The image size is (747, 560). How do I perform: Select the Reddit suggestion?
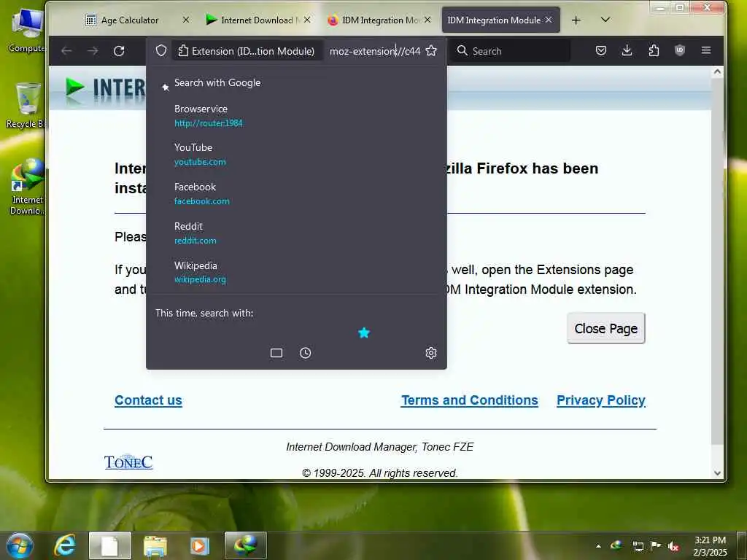click(x=296, y=233)
